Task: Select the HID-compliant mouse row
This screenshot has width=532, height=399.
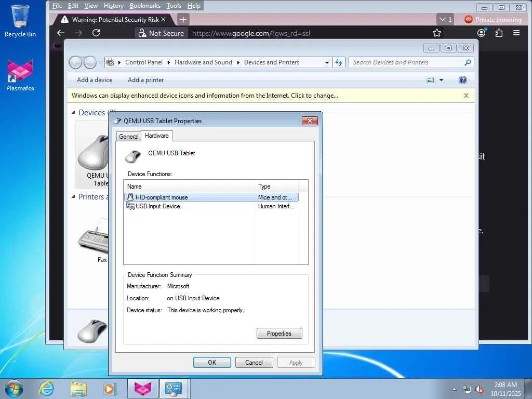Action: click(x=211, y=197)
